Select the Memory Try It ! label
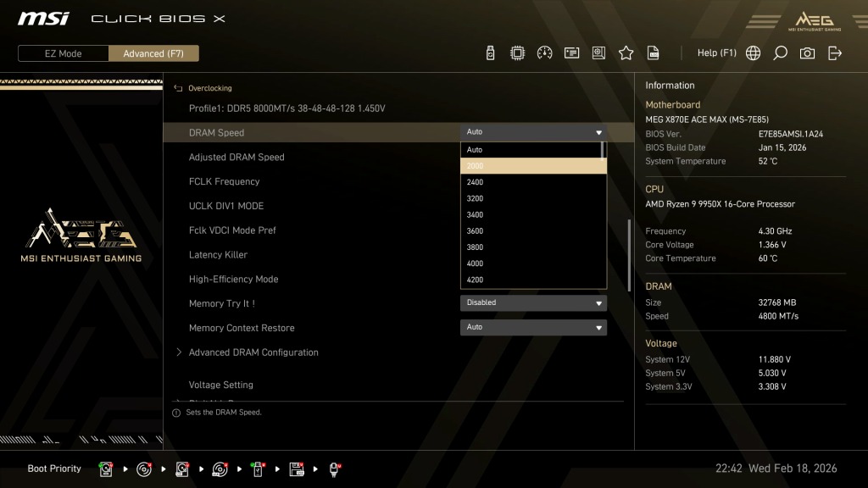 pyautogui.click(x=222, y=304)
